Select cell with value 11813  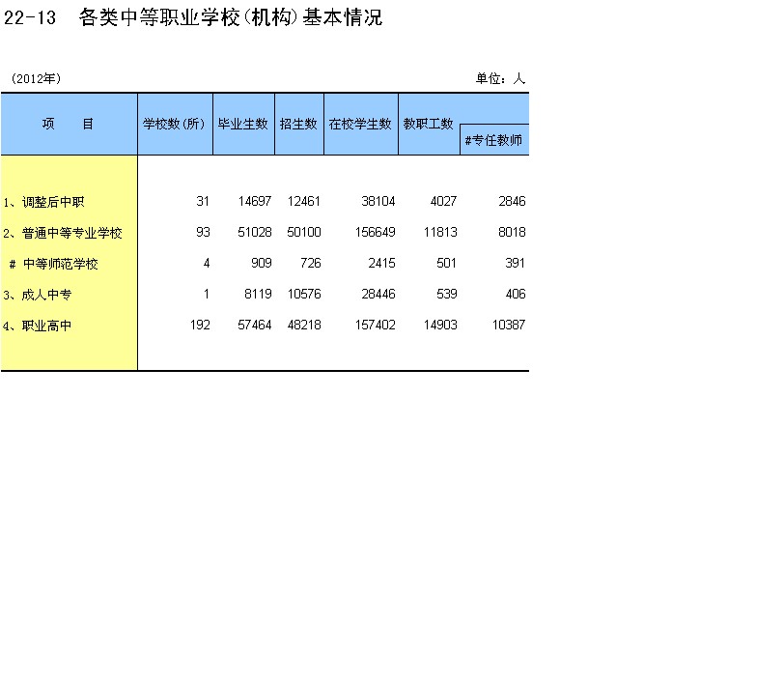pos(440,232)
